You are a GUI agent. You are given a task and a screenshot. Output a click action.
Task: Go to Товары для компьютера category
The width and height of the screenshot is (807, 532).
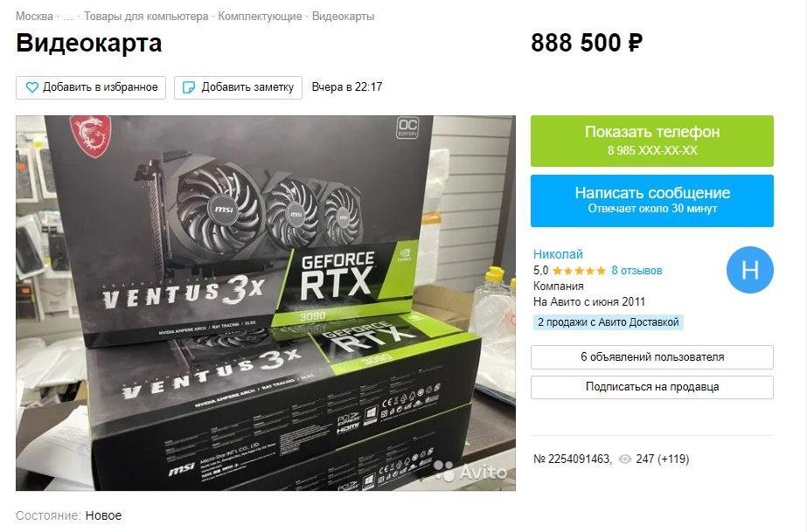[x=146, y=16]
